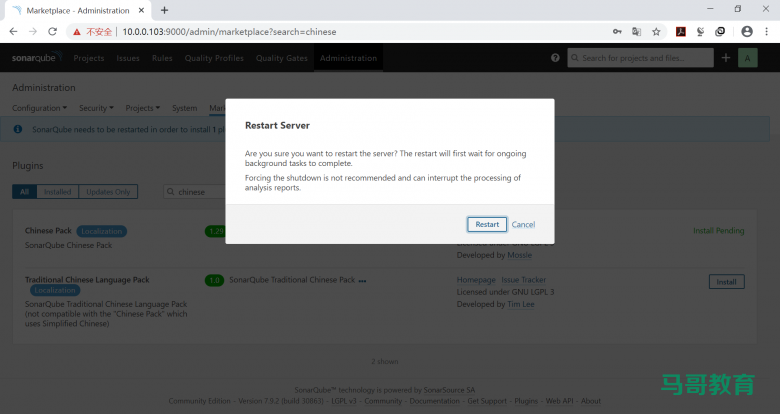Open the Issues nav item
Image resolution: width=780 pixels, height=414 pixels.
tap(128, 58)
